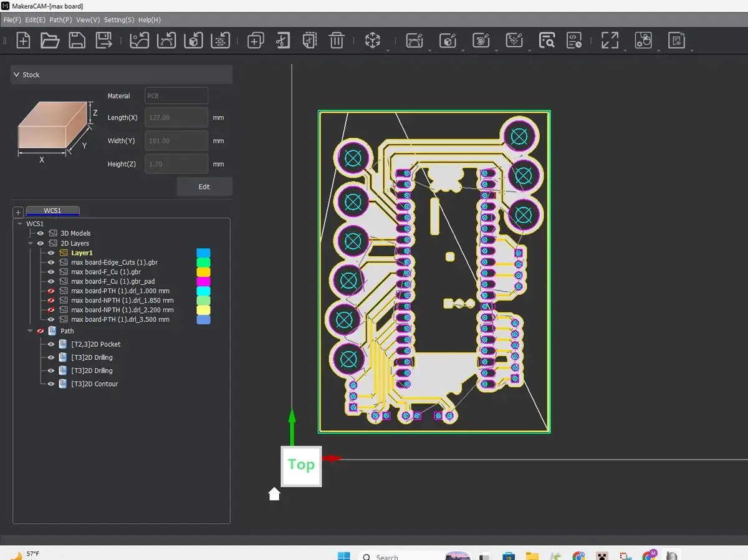Show the max board-PTH 1.000 mm layer
This screenshot has height=560, width=748.
point(51,291)
